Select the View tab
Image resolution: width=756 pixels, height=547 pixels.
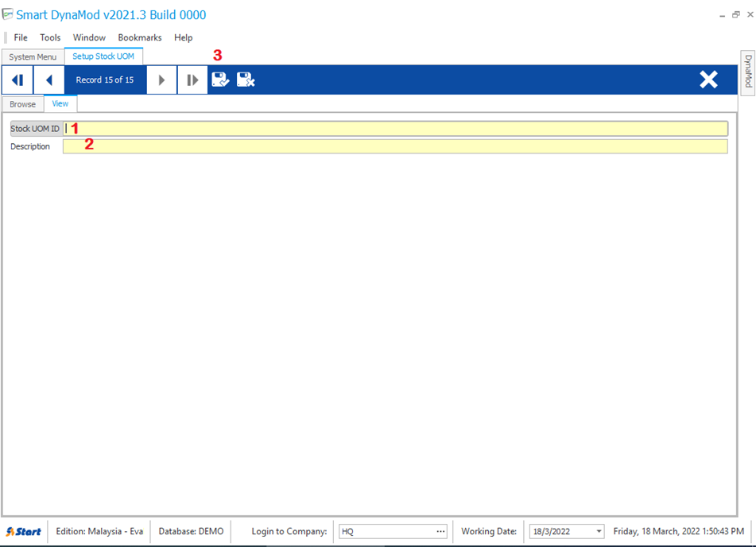(60, 103)
